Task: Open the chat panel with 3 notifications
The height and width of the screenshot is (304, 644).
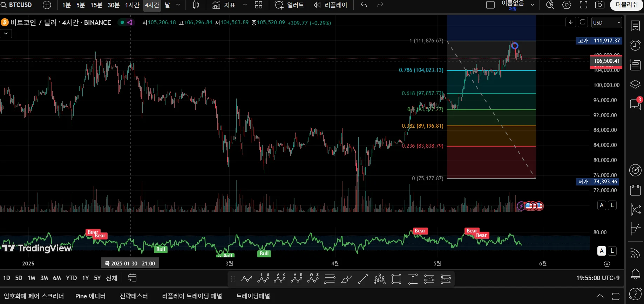Action: click(x=635, y=104)
